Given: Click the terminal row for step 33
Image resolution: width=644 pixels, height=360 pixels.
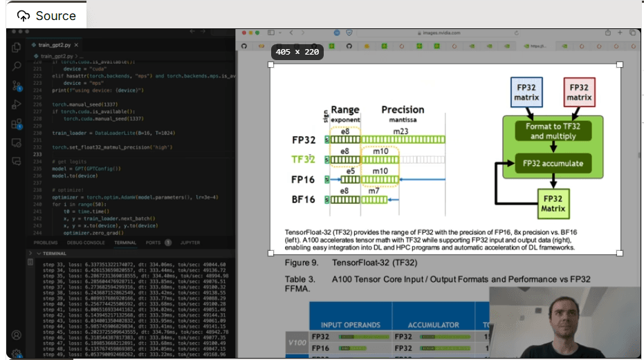Looking at the screenshot, I should [134, 265].
